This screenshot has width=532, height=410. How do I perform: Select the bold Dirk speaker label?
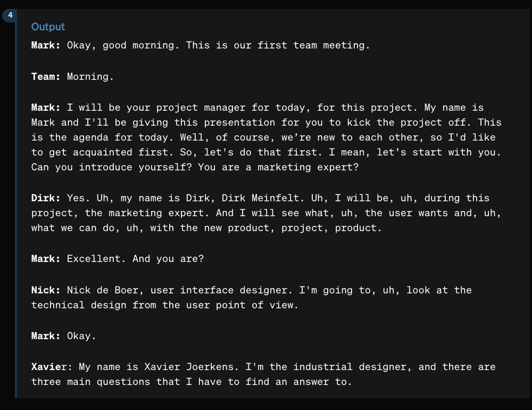(46, 198)
